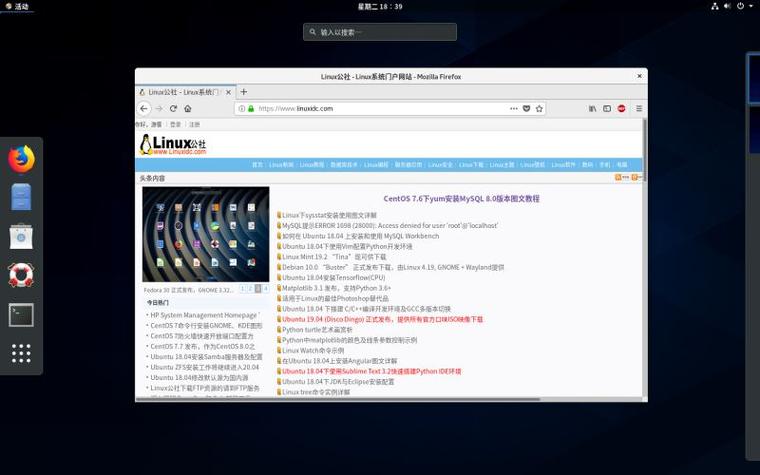The width and height of the screenshot is (760, 475).
Task: Save page to Pocket
Action: 526,109
